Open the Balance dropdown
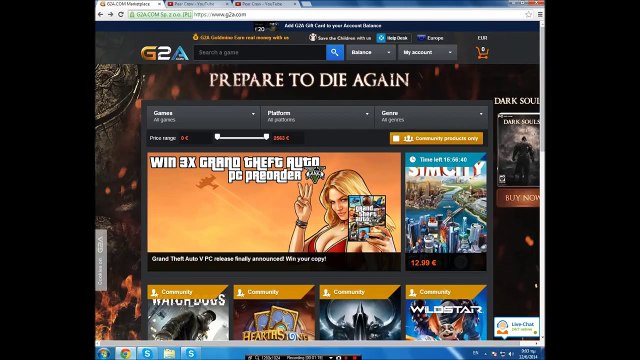Screen dimensions: 640x360 [371, 52]
